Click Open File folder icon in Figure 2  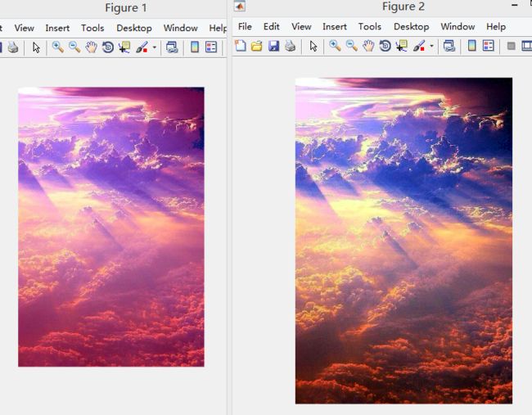[x=257, y=46]
